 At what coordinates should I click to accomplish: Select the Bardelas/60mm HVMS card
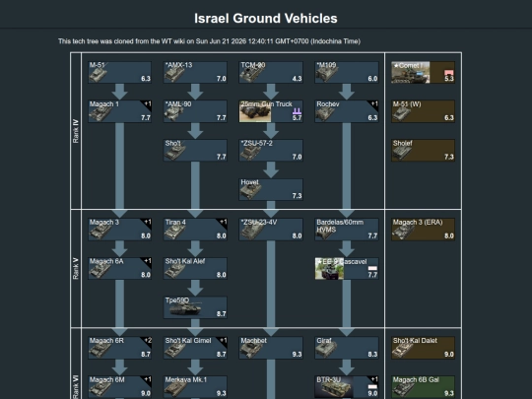[347, 230]
